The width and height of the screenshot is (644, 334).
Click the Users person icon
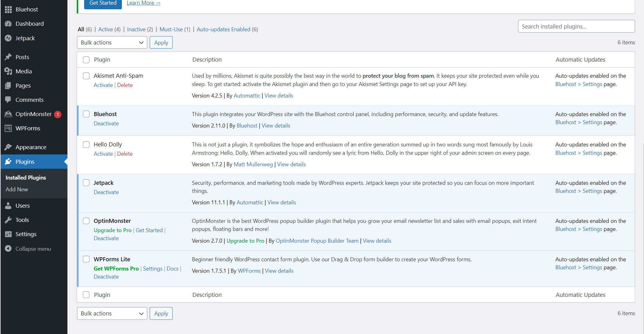[x=8, y=206]
